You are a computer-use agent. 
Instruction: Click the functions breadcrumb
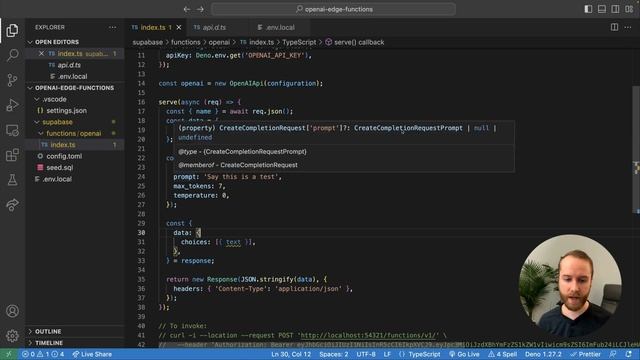[x=186, y=42]
